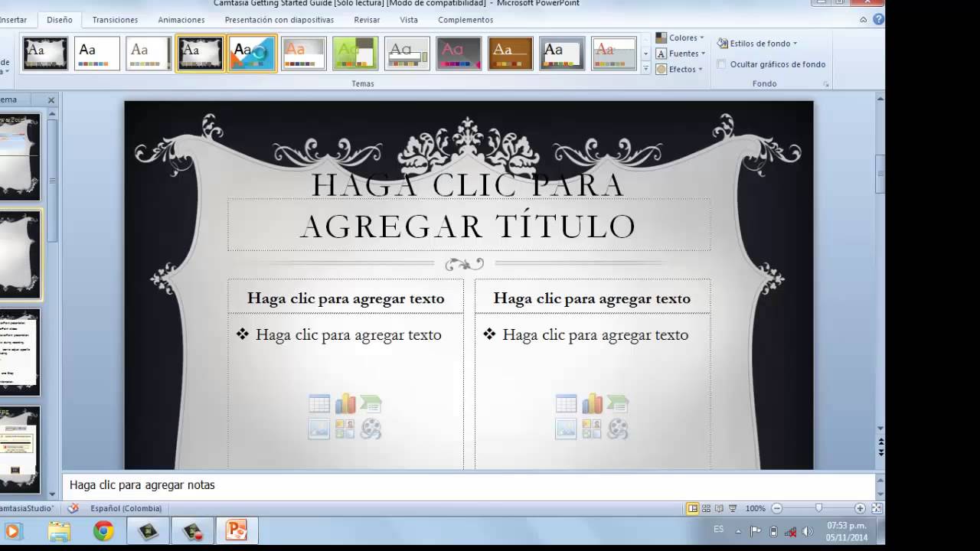The image size is (980, 551).
Task: Insert media clip icon in left placeholder
Action: 371,429
